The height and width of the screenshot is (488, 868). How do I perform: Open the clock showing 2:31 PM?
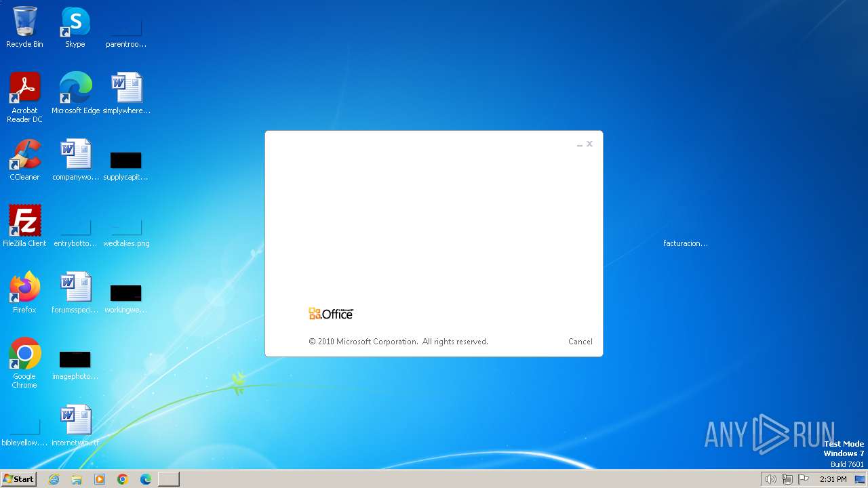(833, 479)
